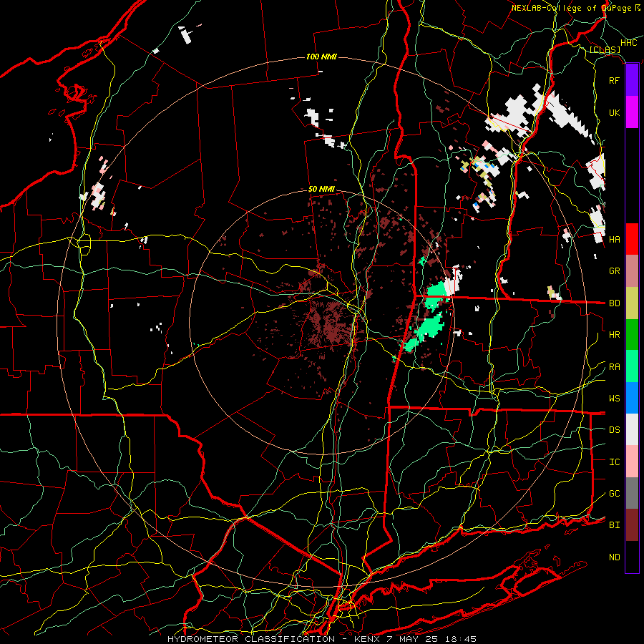Click the WS blue legend swatch

(632, 398)
